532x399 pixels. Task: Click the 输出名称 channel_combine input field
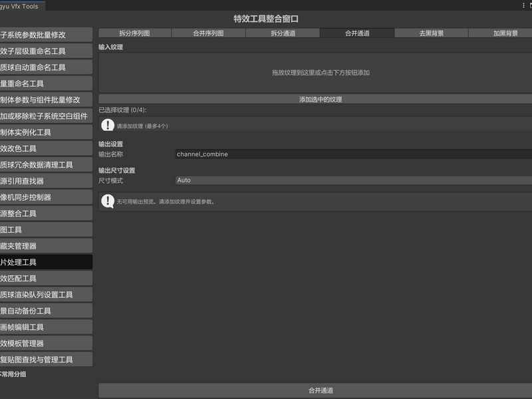(354, 154)
